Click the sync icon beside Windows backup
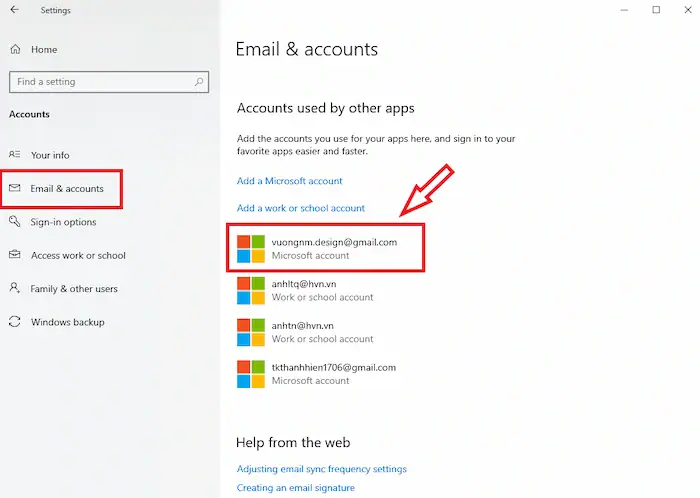The image size is (700, 498). point(15,321)
